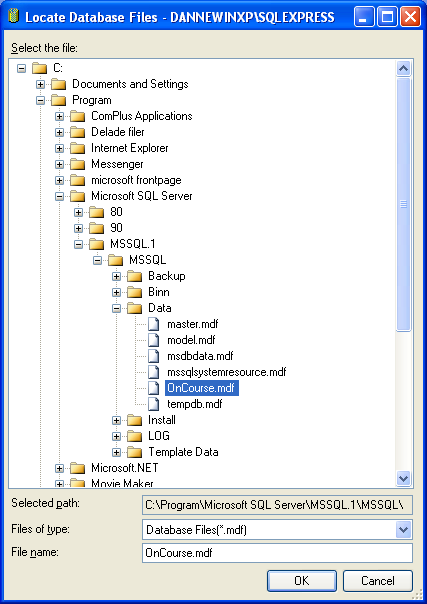The width and height of the screenshot is (427, 604).
Task: Select the Template Data folder icon
Action: pyautogui.click(x=135, y=452)
